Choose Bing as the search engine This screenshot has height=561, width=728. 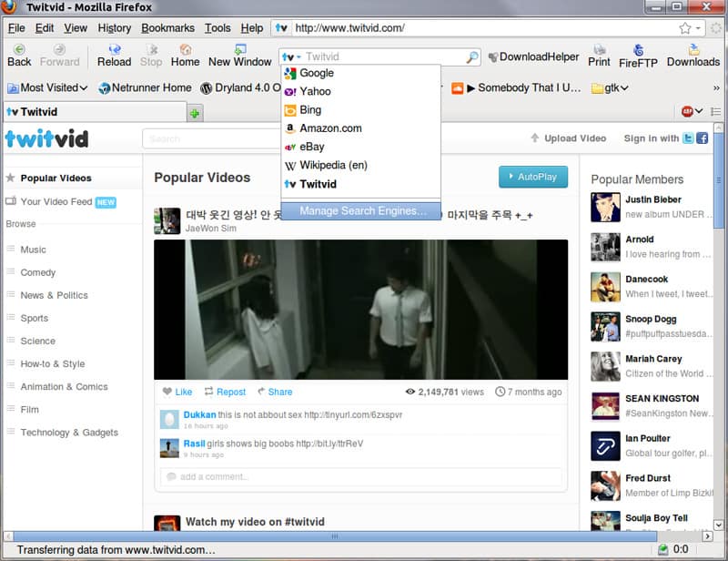pyautogui.click(x=360, y=110)
